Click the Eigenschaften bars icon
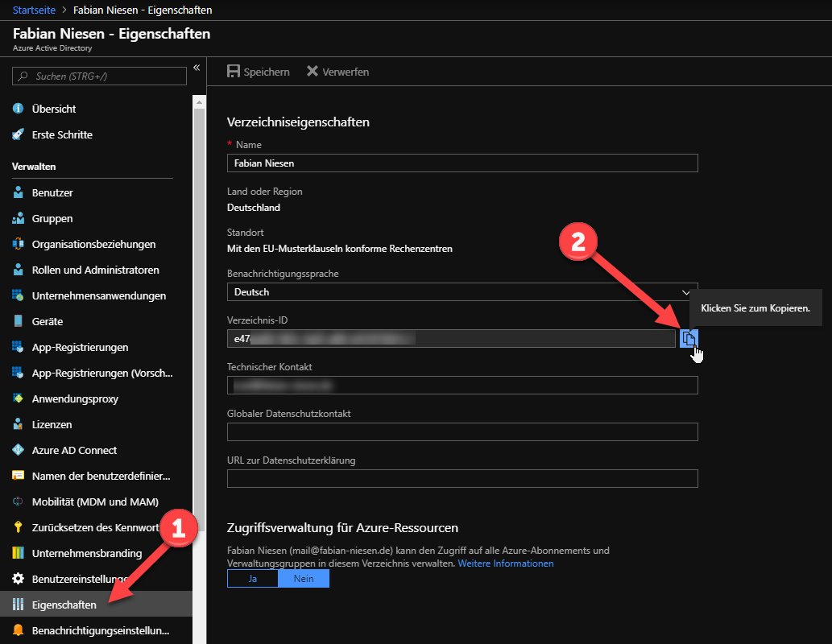The width and height of the screenshot is (832, 644). click(18, 605)
